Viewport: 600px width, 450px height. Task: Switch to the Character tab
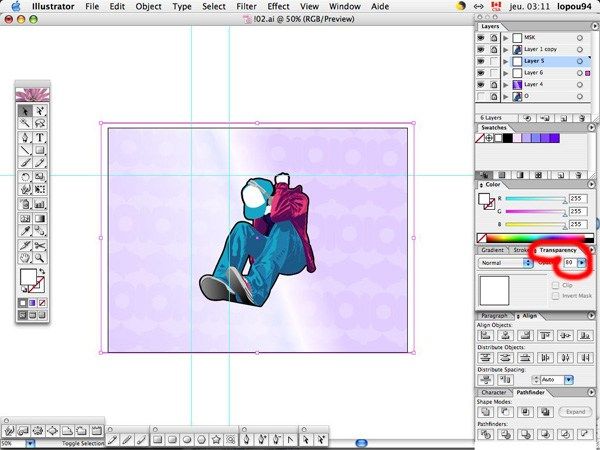tap(494, 393)
